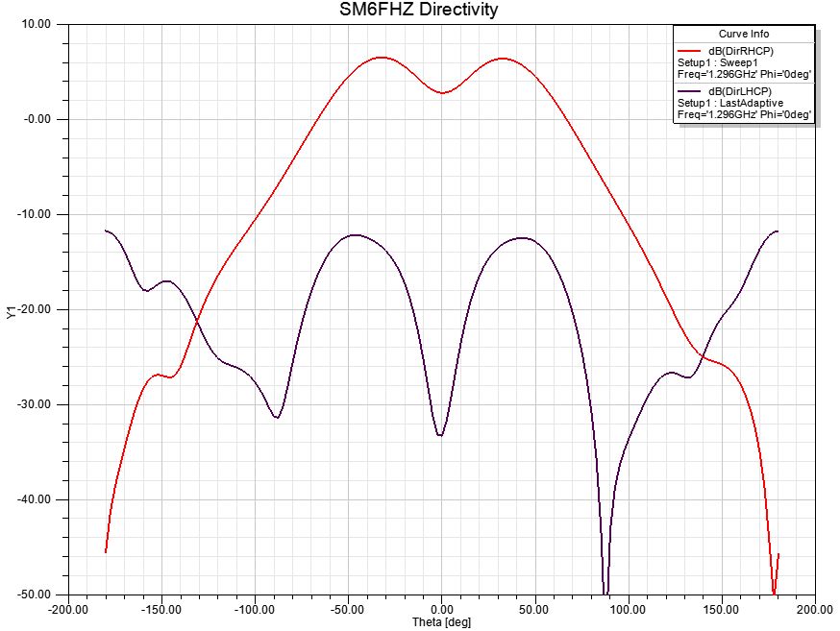Click the 10.00 y-axis tick label
The image size is (840, 631).
click(x=37, y=24)
